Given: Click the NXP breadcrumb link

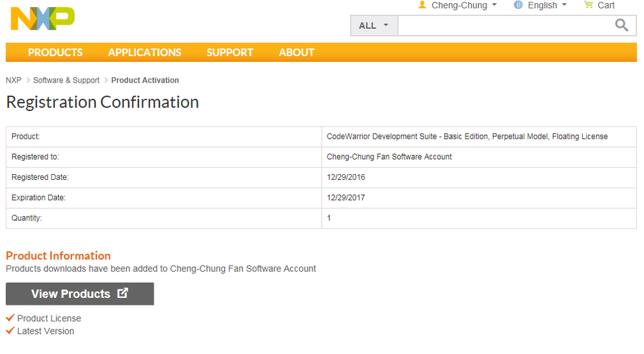Looking at the screenshot, I should (14, 81).
